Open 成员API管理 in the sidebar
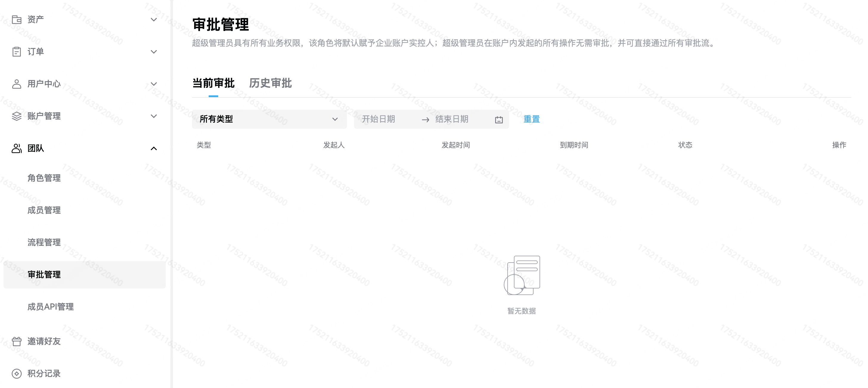 pyautogui.click(x=51, y=306)
